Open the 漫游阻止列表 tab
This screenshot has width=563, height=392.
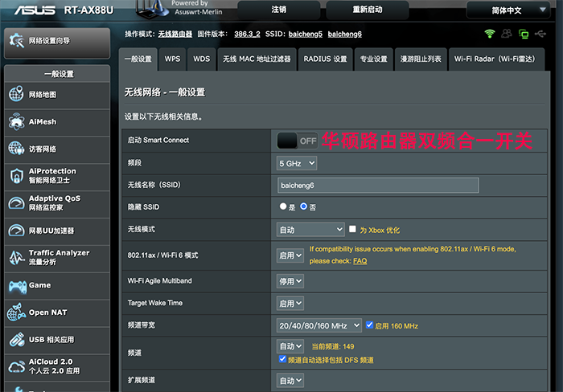[x=421, y=59]
